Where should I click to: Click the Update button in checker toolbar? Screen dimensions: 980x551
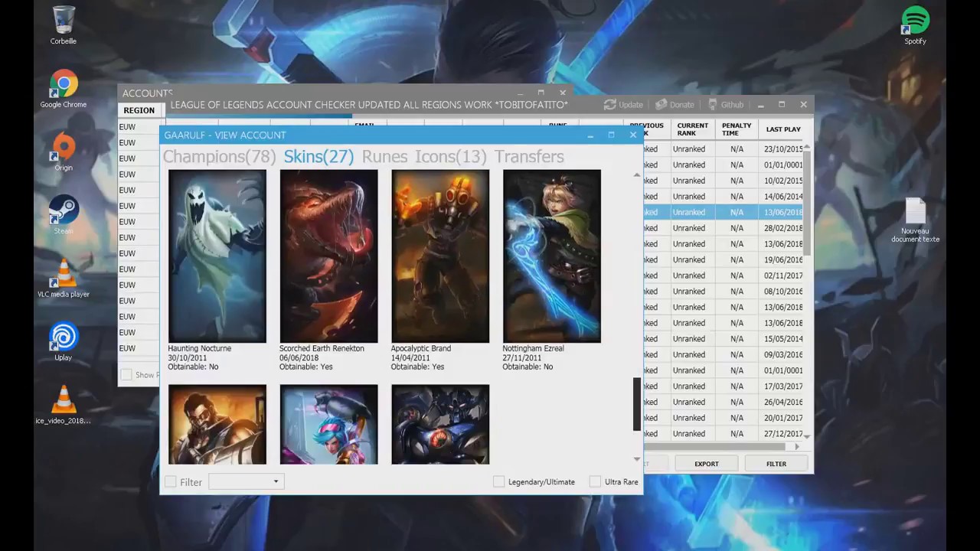tap(623, 105)
